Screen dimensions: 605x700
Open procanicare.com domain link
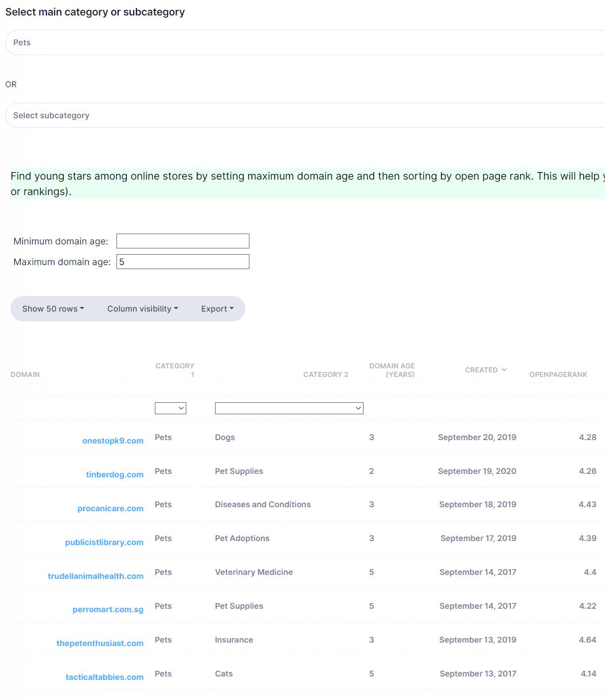tap(111, 508)
